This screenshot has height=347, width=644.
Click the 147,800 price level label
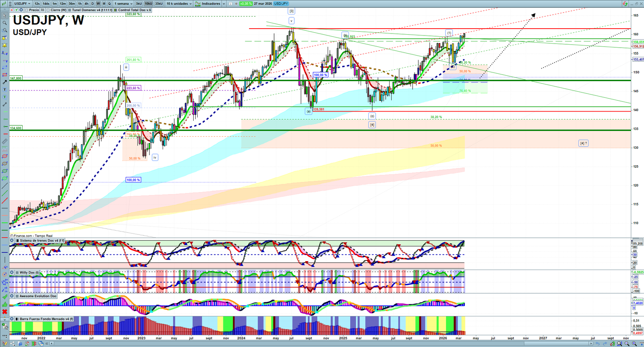[16, 78]
